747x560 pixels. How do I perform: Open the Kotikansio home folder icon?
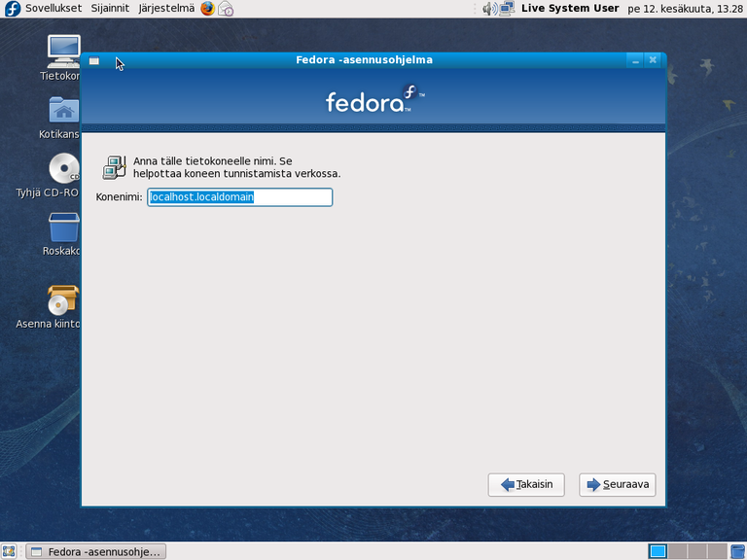[x=63, y=111]
